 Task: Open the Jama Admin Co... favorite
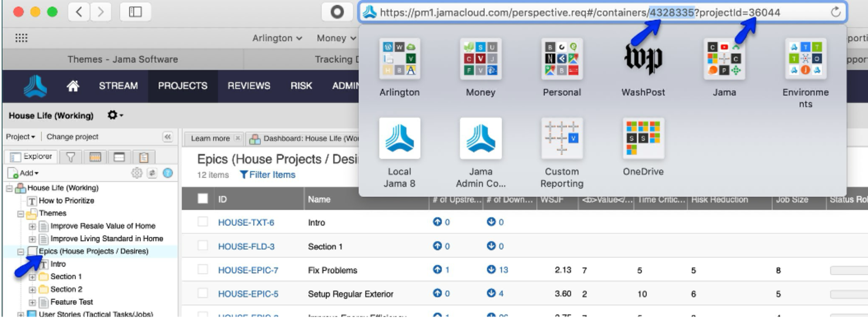(x=480, y=138)
